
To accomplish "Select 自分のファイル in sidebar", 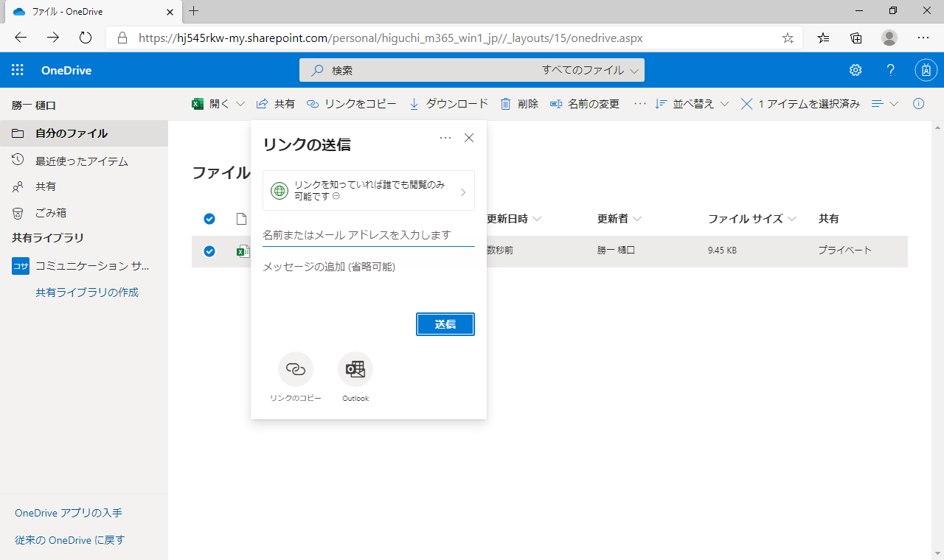I will [84, 133].
